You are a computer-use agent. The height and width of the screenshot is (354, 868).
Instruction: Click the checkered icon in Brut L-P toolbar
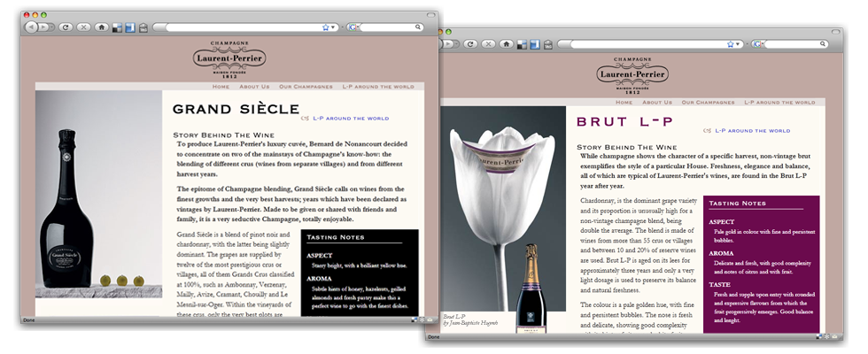521,43
